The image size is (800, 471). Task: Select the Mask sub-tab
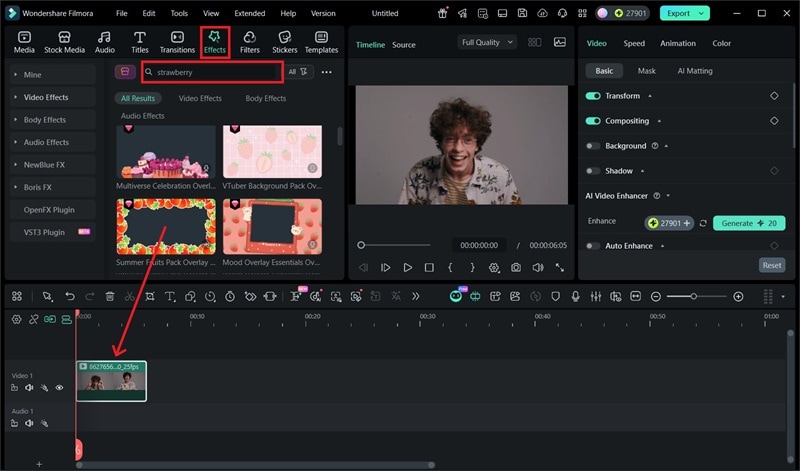pyautogui.click(x=646, y=71)
